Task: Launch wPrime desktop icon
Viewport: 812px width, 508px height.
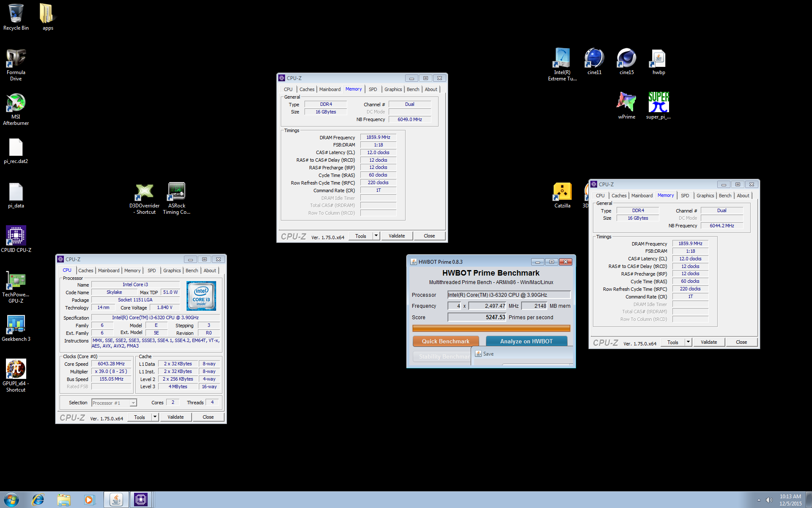Action: click(626, 106)
